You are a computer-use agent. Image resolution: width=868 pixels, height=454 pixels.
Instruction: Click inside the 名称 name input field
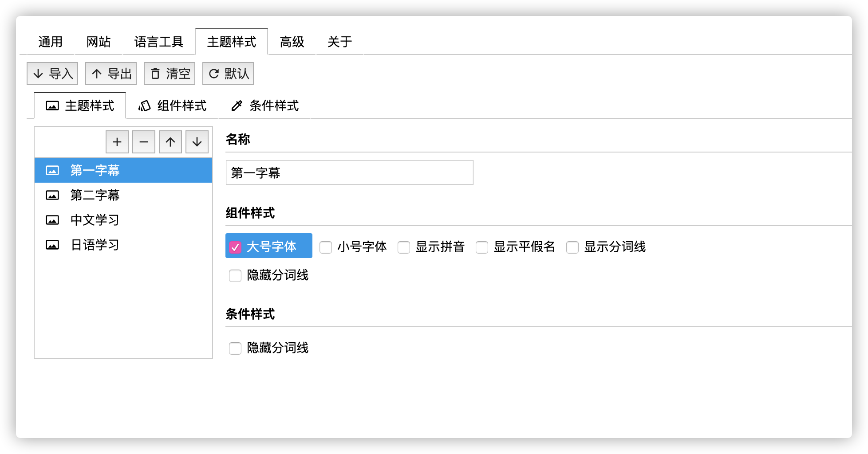pos(350,172)
